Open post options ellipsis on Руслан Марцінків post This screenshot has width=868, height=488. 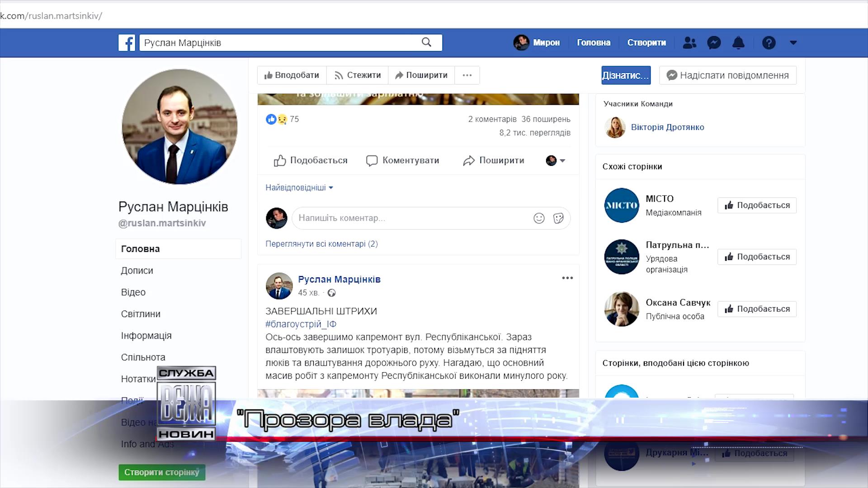[567, 278]
